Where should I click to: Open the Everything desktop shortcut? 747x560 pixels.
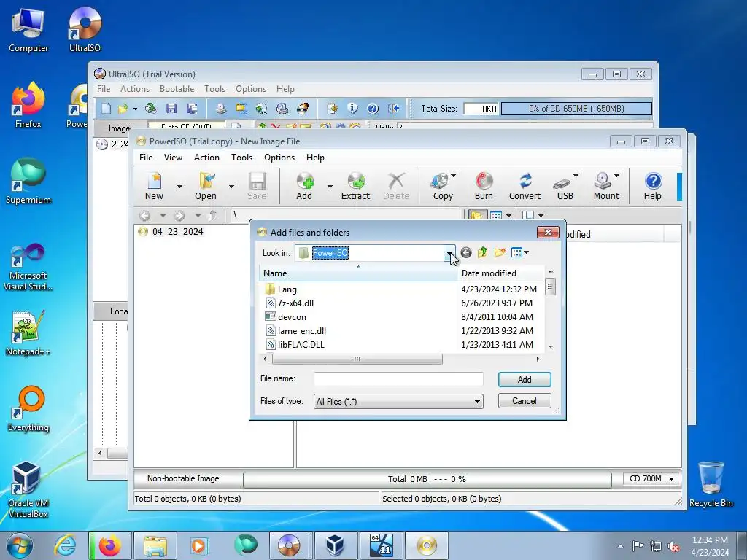28,408
